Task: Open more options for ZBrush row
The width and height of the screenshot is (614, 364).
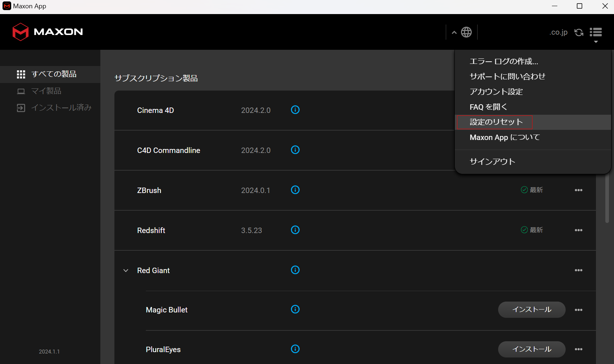Action: [579, 190]
